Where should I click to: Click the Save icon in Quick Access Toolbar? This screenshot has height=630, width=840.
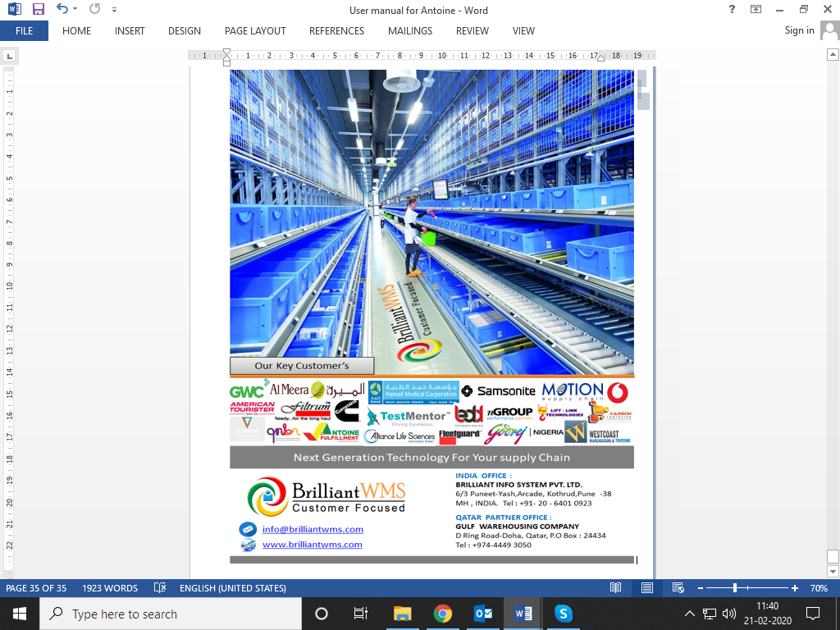tap(38, 10)
